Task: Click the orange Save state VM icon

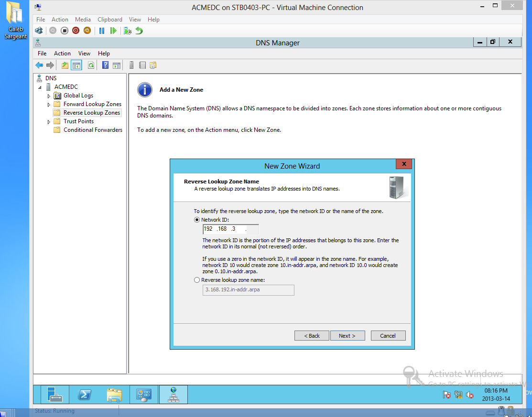Action: 87,31
